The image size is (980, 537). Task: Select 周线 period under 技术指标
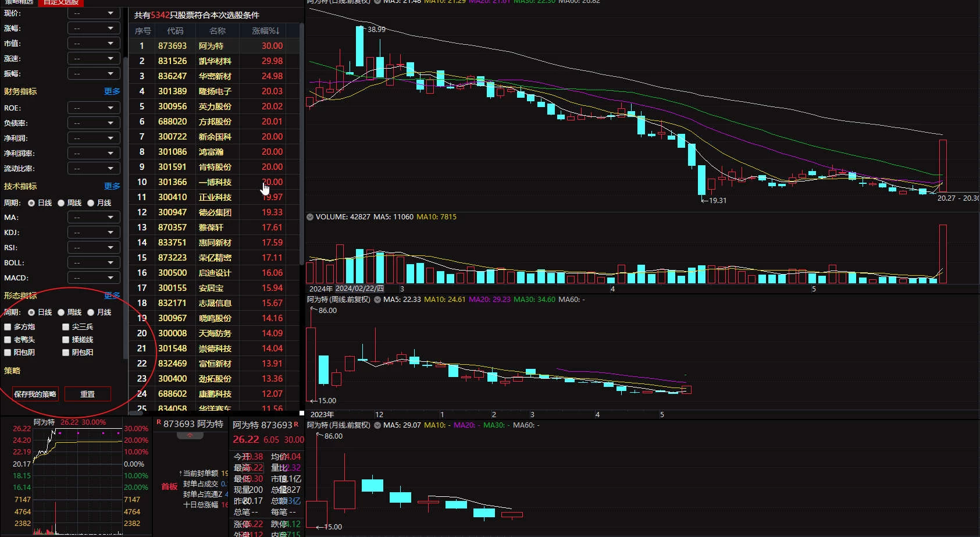61,203
